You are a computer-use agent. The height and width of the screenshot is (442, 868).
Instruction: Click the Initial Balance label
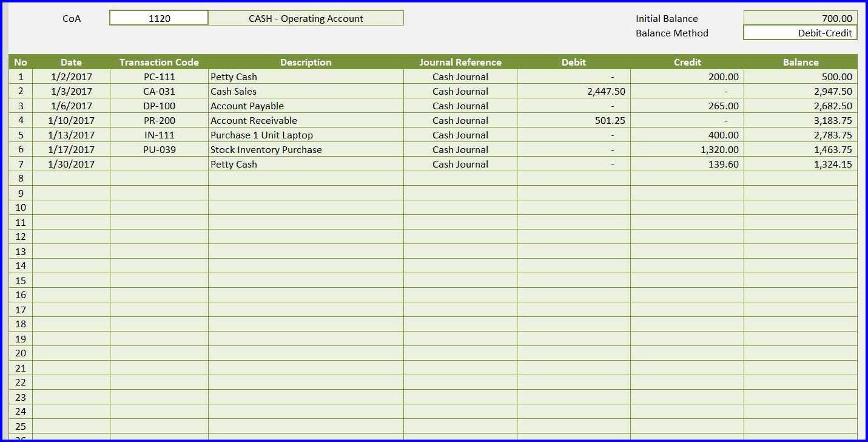click(x=667, y=18)
